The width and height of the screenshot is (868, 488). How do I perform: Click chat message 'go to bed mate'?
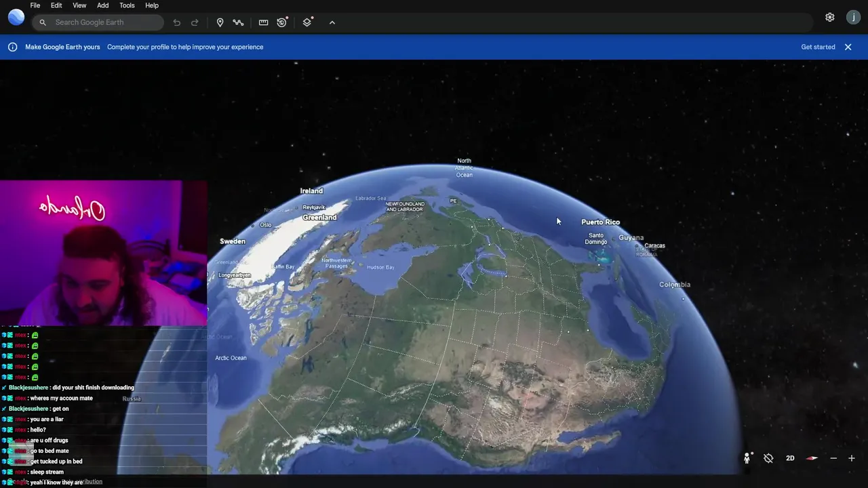[x=50, y=451]
